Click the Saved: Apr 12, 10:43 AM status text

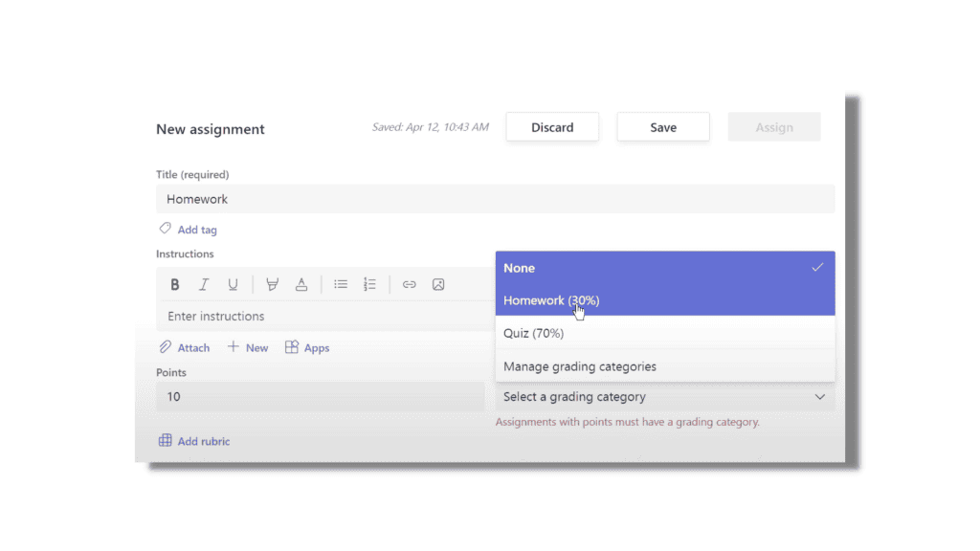pyautogui.click(x=430, y=127)
